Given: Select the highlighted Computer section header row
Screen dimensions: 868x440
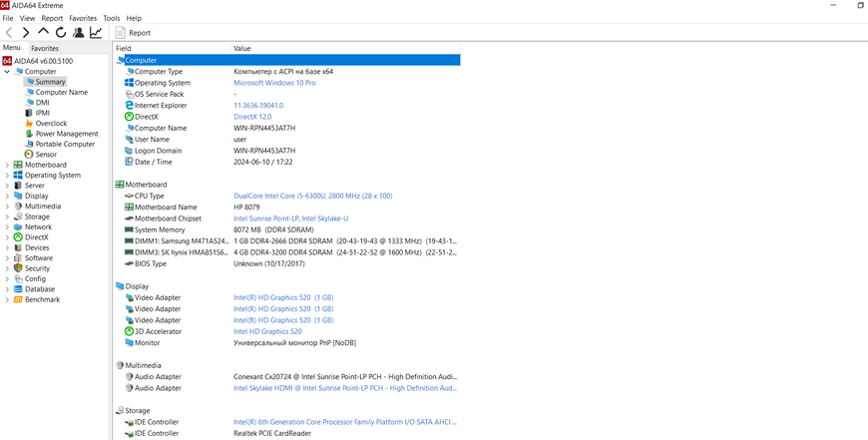Looking at the screenshot, I should point(286,60).
